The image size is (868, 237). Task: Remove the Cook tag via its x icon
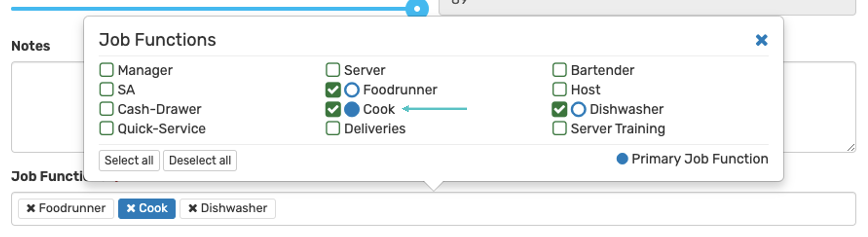pos(131,208)
